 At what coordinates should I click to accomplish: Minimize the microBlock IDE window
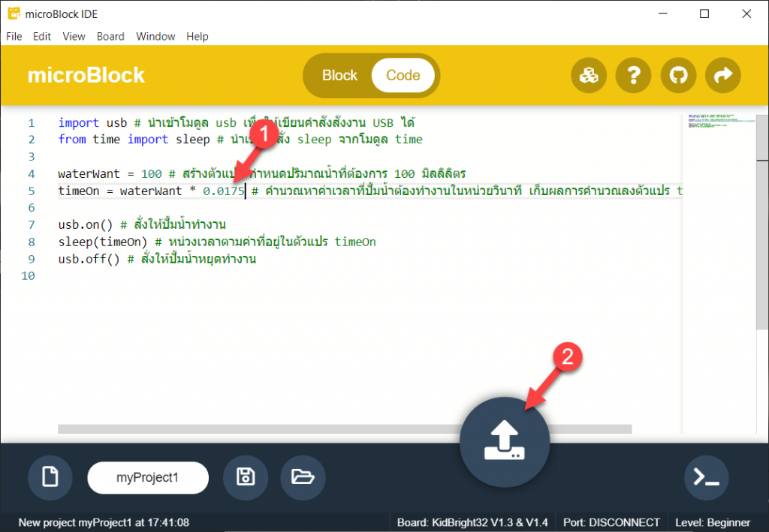662,14
